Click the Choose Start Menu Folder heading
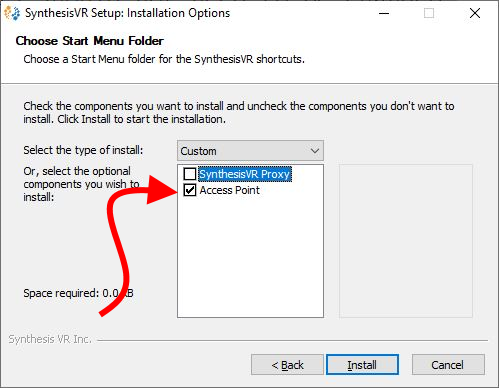Image resolution: width=499 pixels, height=388 pixels. tap(90, 41)
